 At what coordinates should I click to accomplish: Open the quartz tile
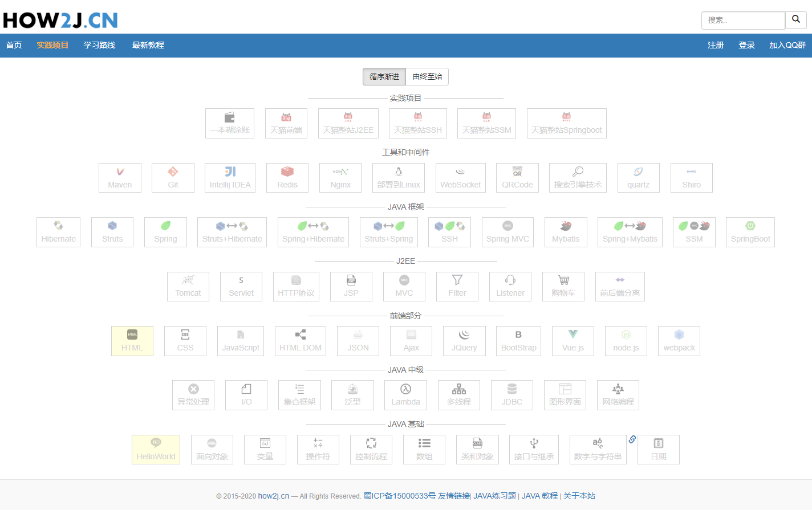coord(639,178)
